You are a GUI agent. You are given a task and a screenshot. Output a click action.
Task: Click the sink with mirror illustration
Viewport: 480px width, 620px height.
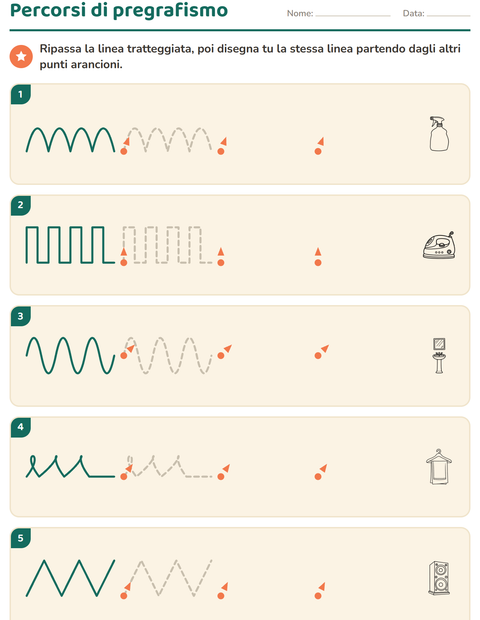click(x=439, y=355)
